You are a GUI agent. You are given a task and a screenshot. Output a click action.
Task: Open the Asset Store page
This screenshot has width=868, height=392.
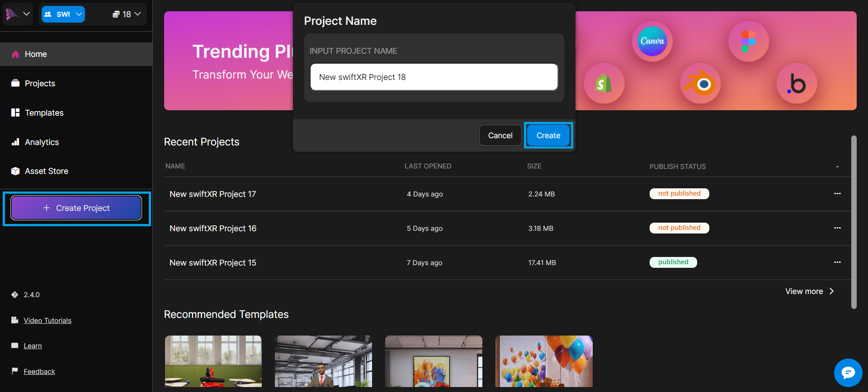point(46,171)
